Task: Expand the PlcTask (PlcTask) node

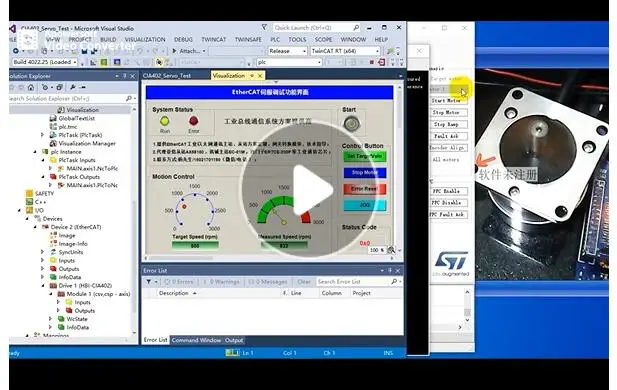Action: pos(42,135)
